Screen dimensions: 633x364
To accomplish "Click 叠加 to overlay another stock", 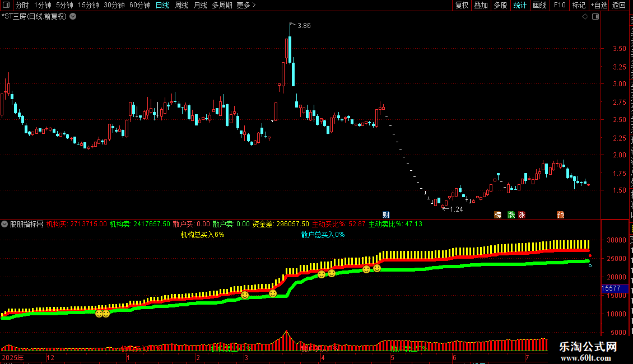I will (481, 5).
